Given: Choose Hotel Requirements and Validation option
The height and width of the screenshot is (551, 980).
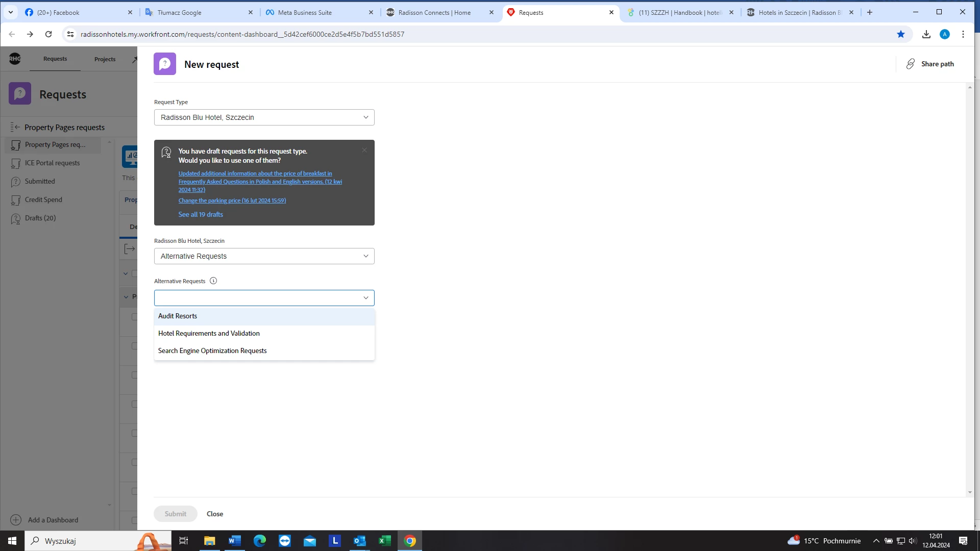Looking at the screenshot, I should (209, 334).
